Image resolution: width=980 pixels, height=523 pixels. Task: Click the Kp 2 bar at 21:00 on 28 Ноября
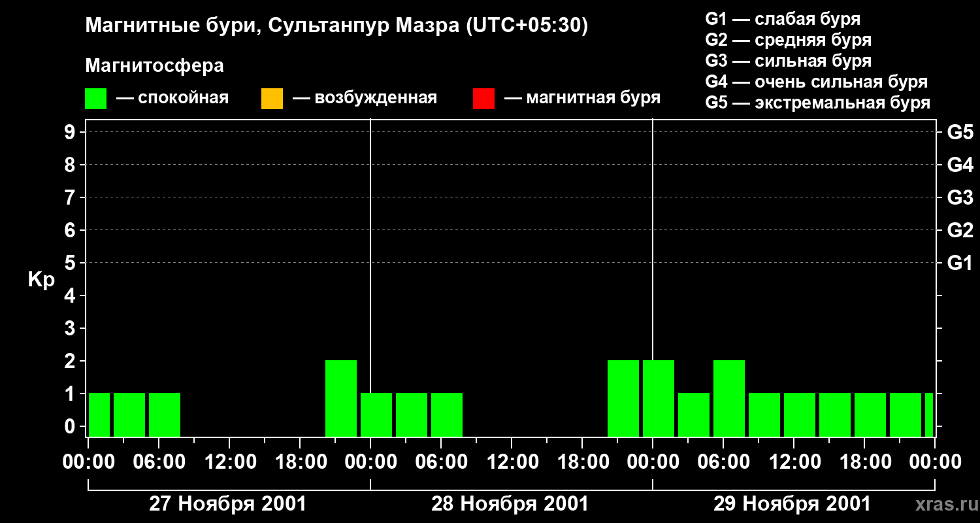[x=623, y=398]
